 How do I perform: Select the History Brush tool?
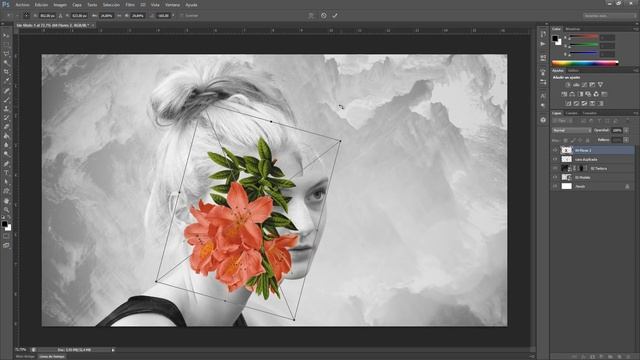6,118
